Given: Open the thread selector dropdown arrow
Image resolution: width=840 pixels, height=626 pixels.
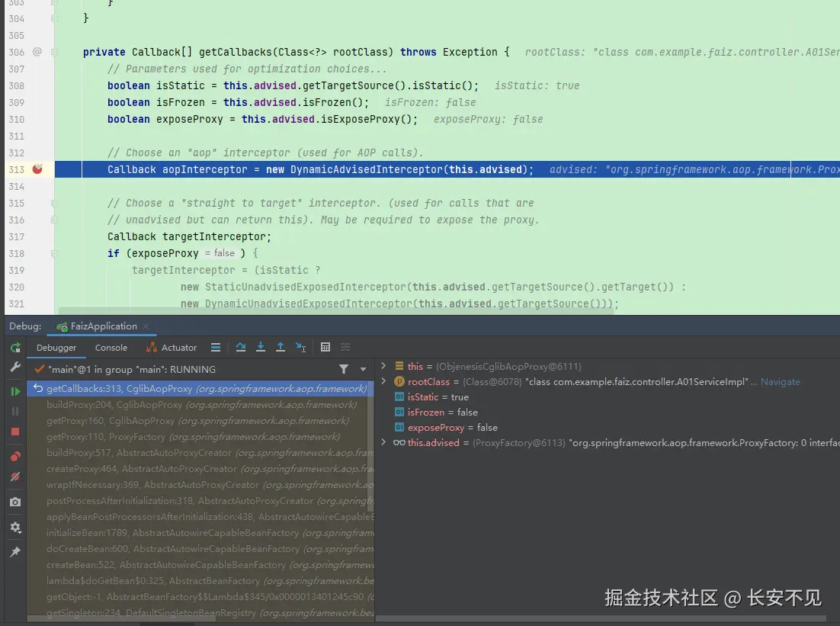Looking at the screenshot, I should [x=364, y=369].
